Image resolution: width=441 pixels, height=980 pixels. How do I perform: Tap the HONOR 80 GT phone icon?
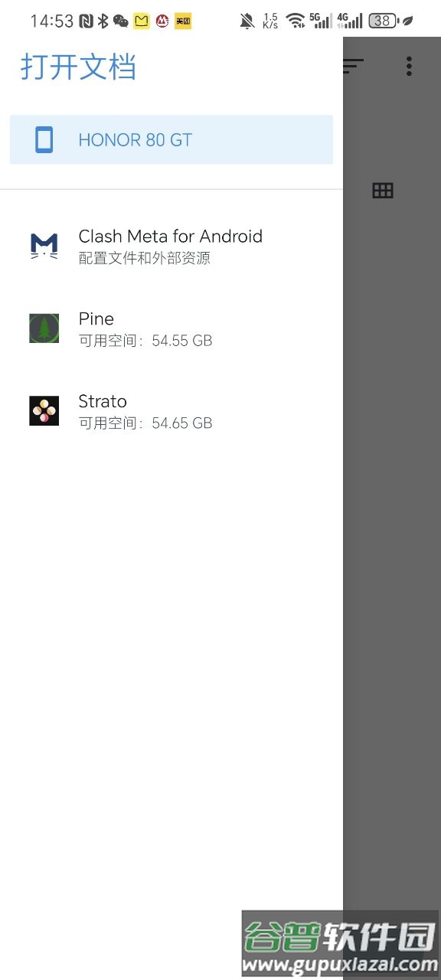45,140
